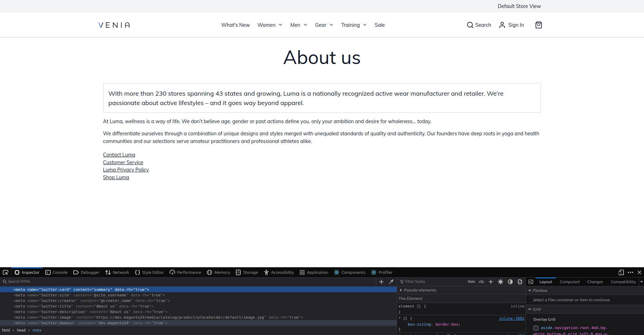Screen dimensions: 644x335
Task: Collapse the Grid section
Action: point(530,309)
